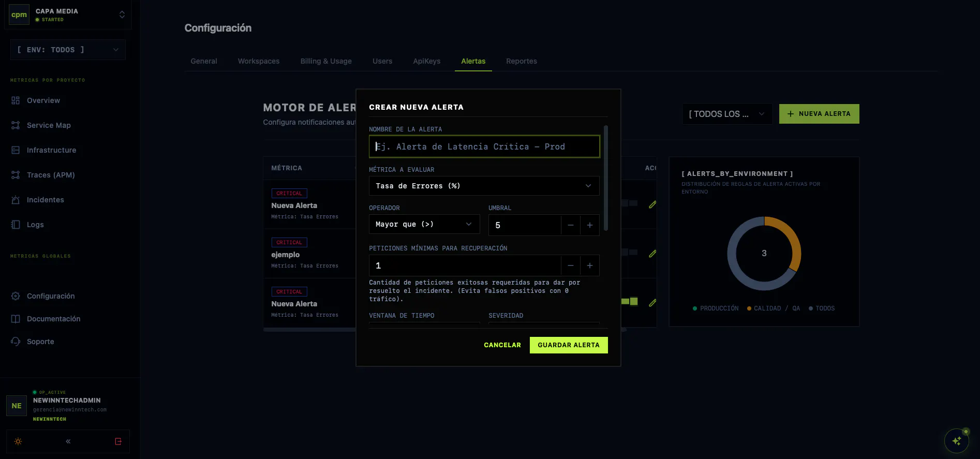The image size is (980, 459).
Task: Click the MÉTRICA column header
Action: [x=287, y=168]
